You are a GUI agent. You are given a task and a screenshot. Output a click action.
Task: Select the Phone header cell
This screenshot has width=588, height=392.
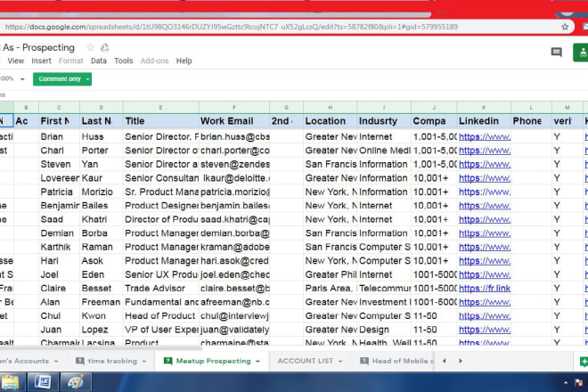tap(531, 121)
